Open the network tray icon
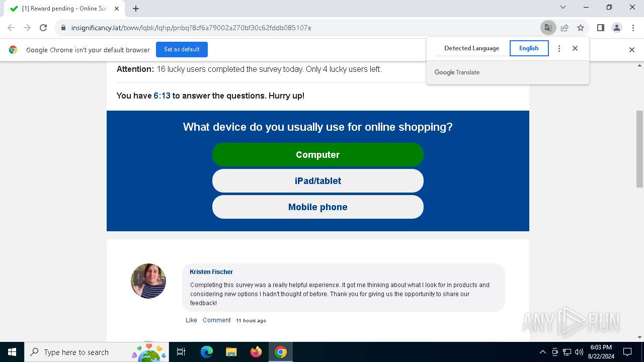This screenshot has height=362, width=644. (567, 352)
